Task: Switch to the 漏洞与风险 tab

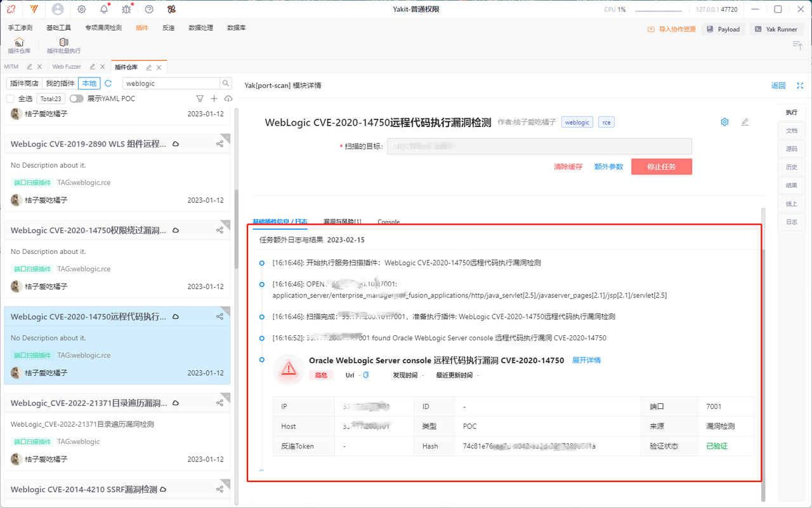Action: coord(342,222)
